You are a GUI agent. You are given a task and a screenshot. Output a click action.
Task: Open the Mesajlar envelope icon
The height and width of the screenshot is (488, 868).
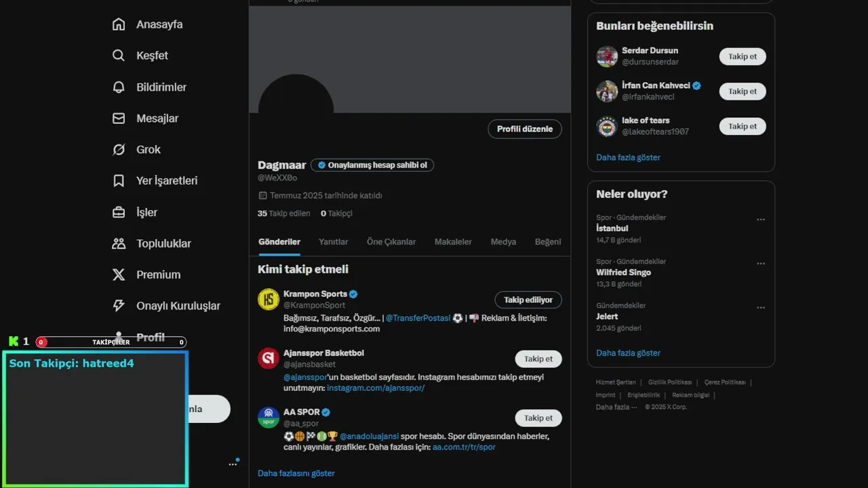point(119,118)
